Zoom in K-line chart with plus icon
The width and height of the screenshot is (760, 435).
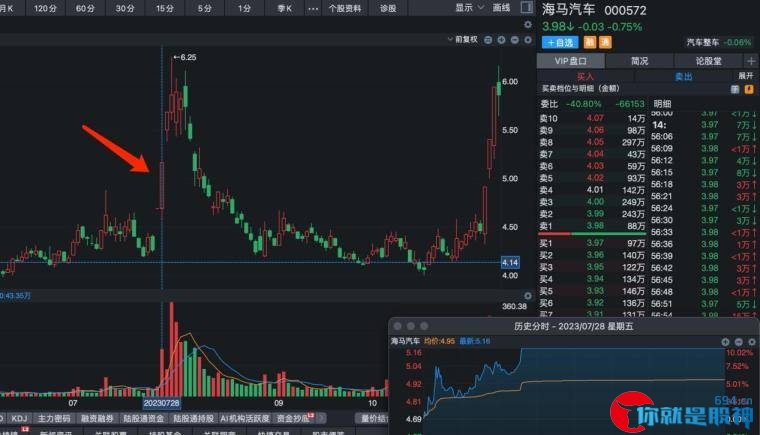(501, 40)
